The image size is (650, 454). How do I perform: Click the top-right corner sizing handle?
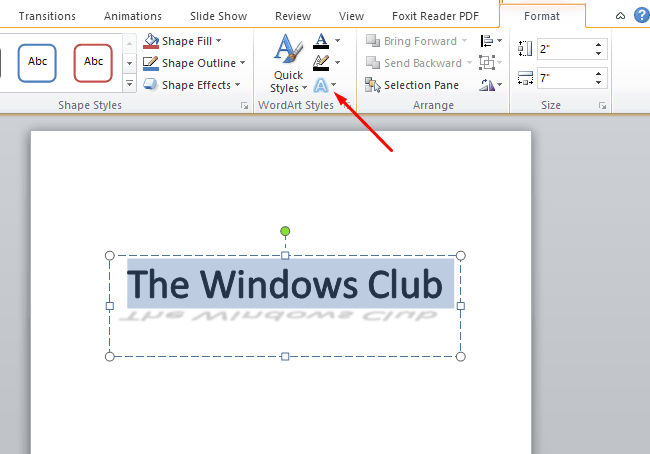[461, 255]
